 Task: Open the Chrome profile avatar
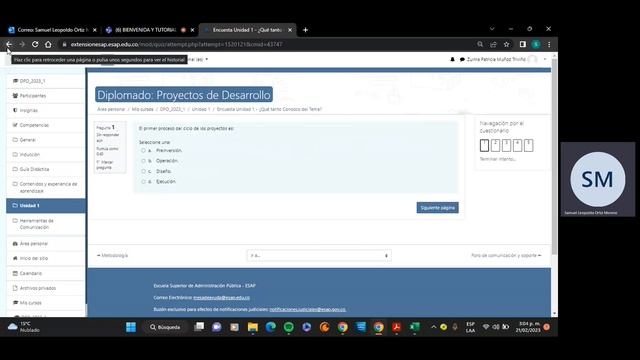[x=536, y=44]
